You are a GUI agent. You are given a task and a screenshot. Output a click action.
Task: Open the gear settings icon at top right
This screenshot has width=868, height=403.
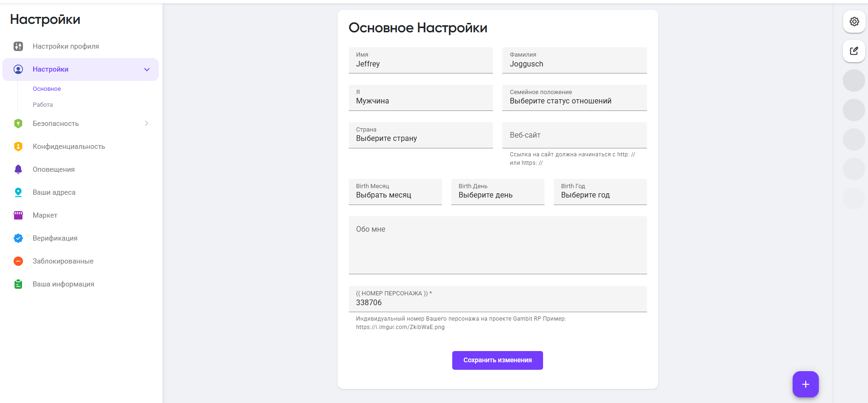tap(854, 22)
